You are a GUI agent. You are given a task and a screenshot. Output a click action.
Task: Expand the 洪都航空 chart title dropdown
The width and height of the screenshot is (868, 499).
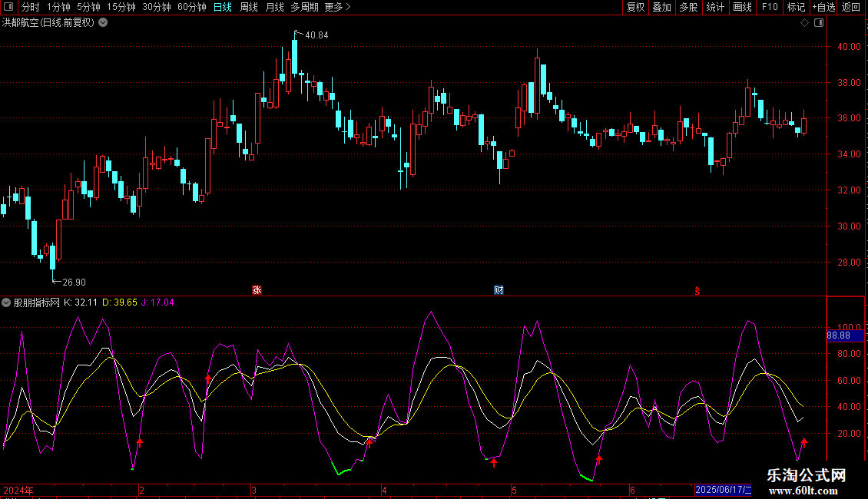point(104,23)
